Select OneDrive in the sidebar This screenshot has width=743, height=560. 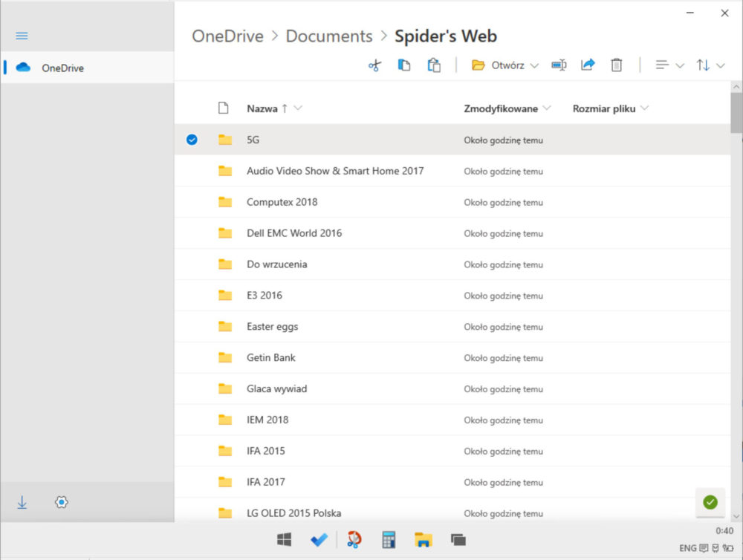click(x=88, y=68)
